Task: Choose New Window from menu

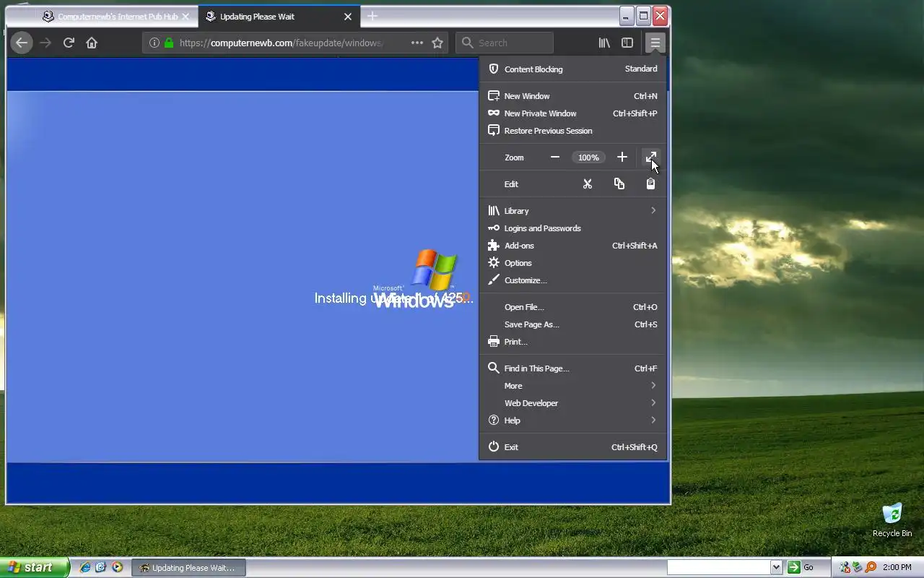Action: pyautogui.click(x=573, y=95)
